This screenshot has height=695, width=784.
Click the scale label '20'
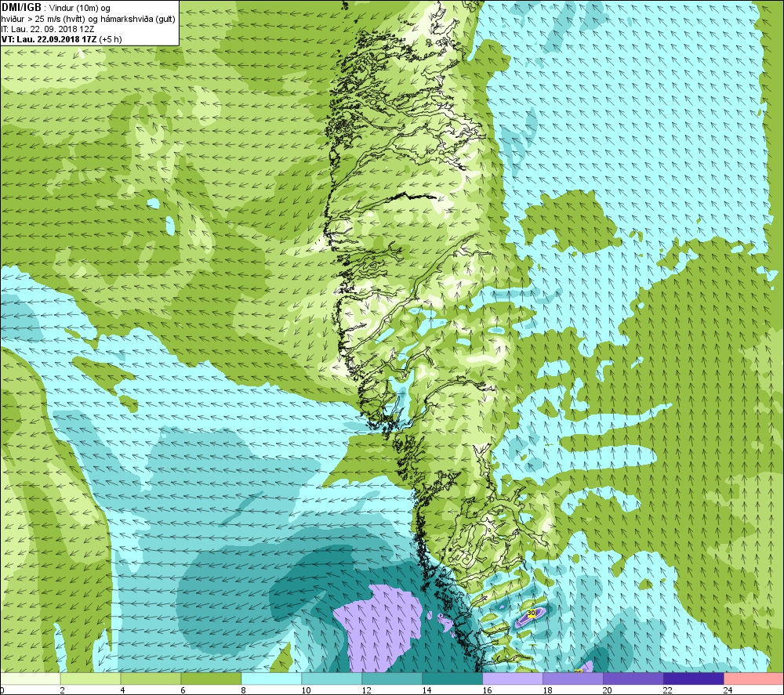(607, 690)
